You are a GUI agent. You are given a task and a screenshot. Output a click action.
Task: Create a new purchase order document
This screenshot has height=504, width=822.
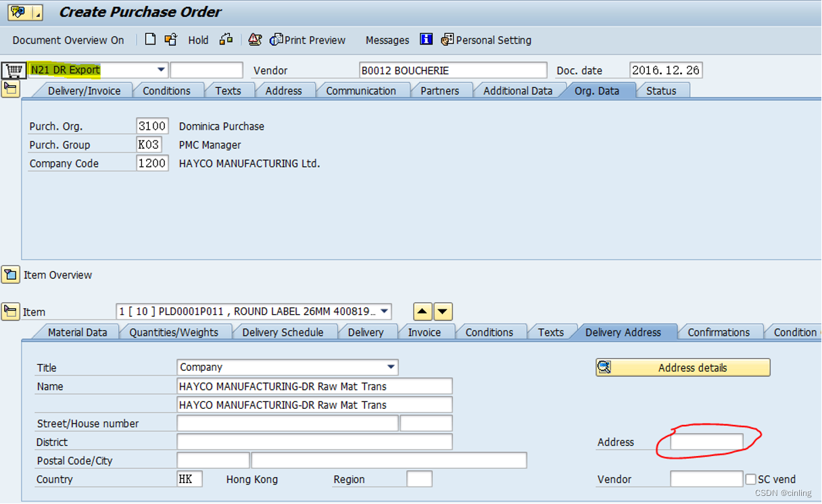click(x=150, y=40)
